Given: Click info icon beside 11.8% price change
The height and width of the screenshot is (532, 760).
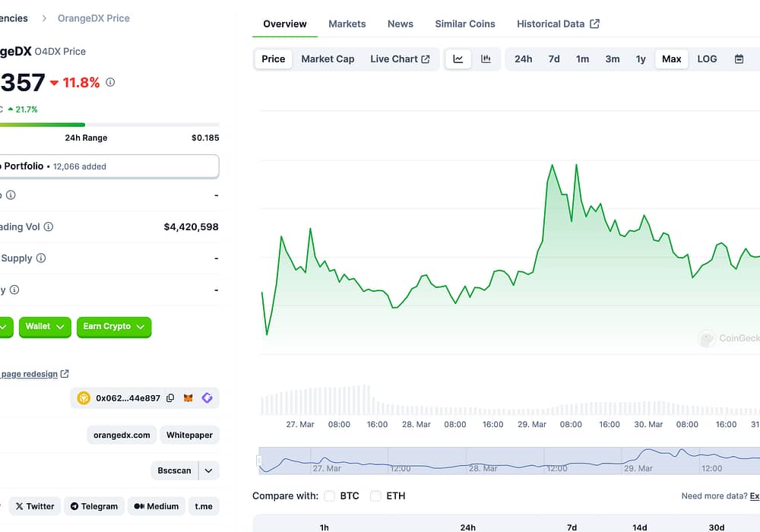Looking at the screenshot, I should point(110,82).
